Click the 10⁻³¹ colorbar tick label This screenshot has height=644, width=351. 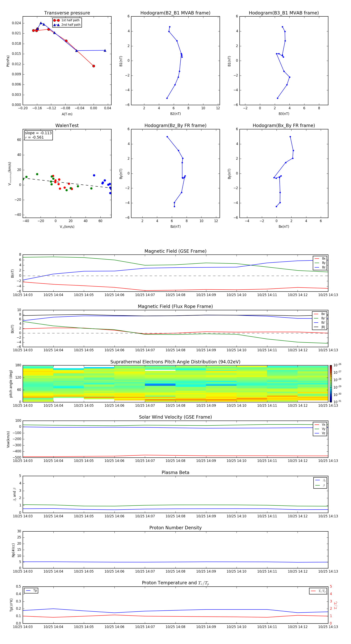(337, 402)
